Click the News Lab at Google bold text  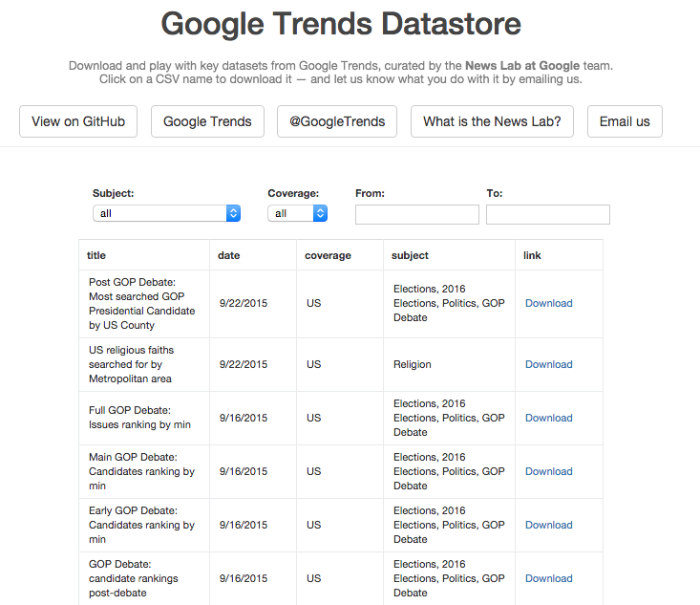click(x=522, y=66)
